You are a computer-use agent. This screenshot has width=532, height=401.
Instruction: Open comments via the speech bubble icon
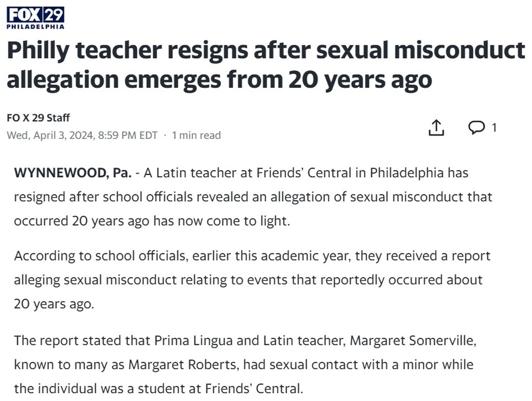[476, 127]
